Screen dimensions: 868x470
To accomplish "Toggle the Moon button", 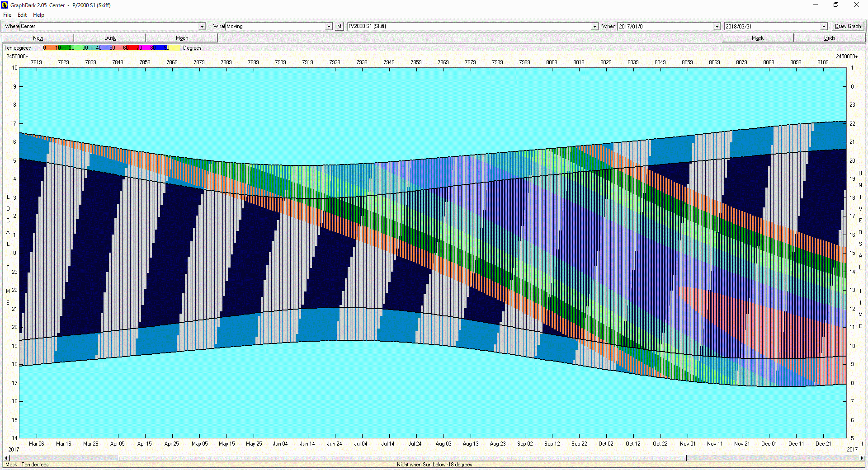I will (x=182, y=38).
